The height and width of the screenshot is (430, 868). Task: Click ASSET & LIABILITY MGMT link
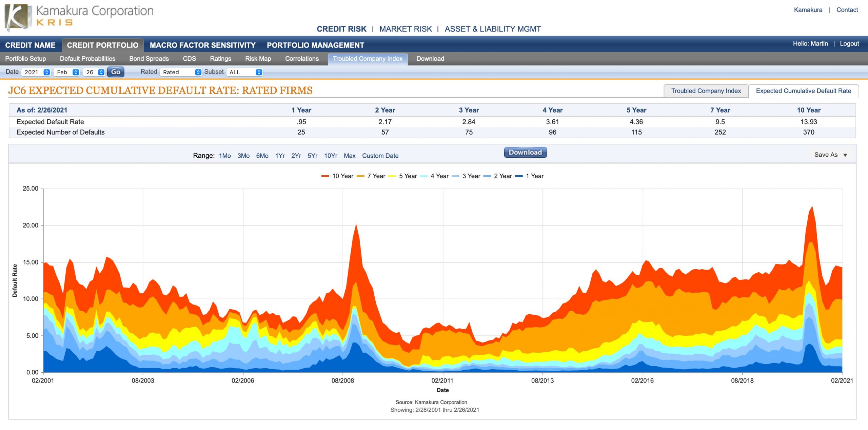tap(493, 29)
